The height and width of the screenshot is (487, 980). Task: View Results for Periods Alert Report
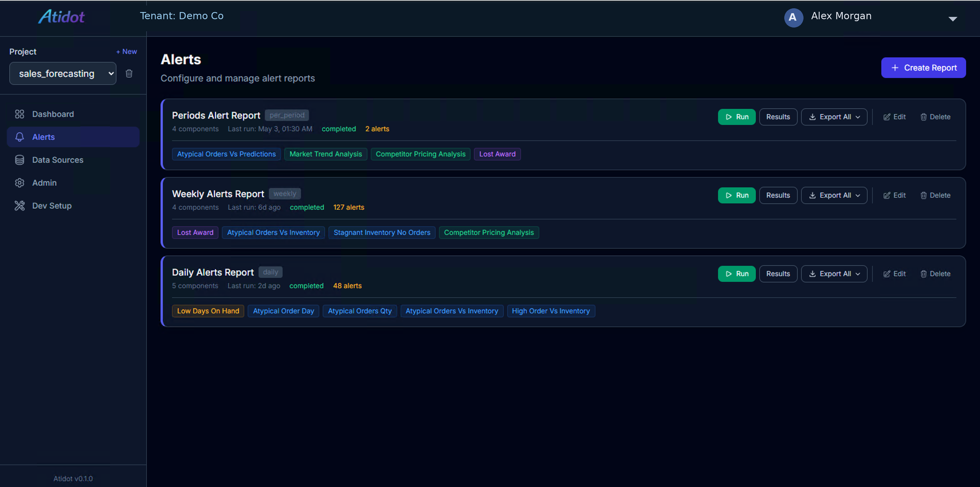778,117
